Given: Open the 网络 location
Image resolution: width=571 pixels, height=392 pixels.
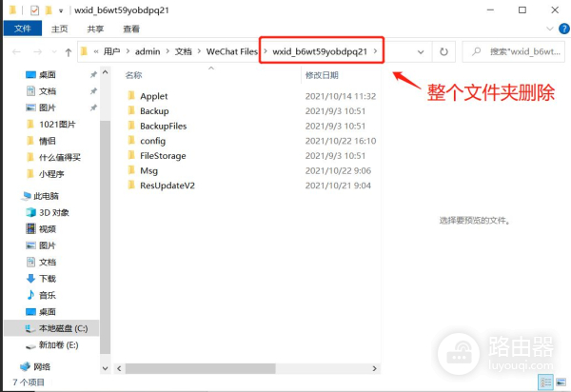Looking at the screenshot, I should coord(42,365).
